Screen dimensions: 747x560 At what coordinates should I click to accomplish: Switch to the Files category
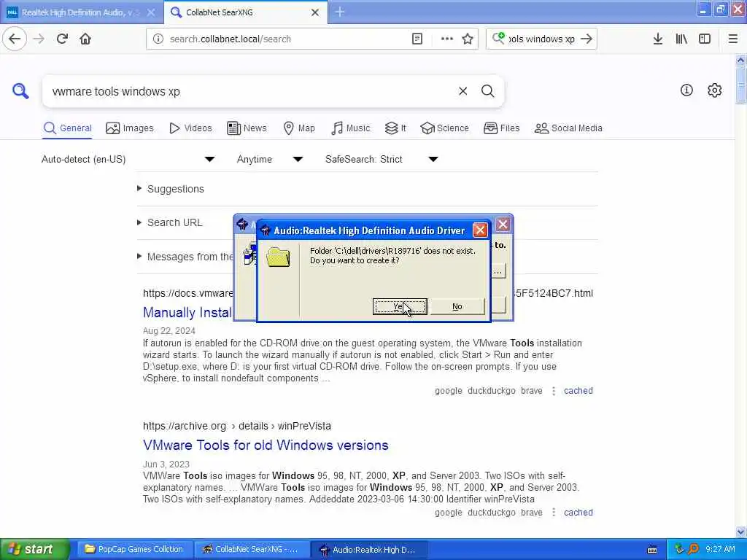pyautogui.click(x=502, y=128)
